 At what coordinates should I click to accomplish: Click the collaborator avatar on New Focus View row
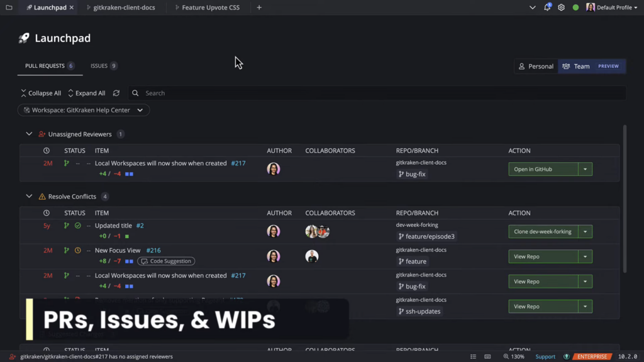tap(312, 256)
